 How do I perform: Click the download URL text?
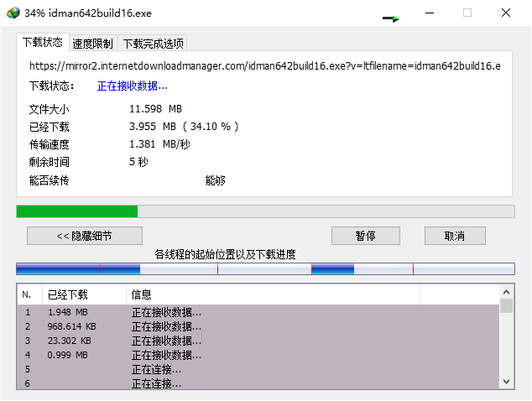point(265,65)
